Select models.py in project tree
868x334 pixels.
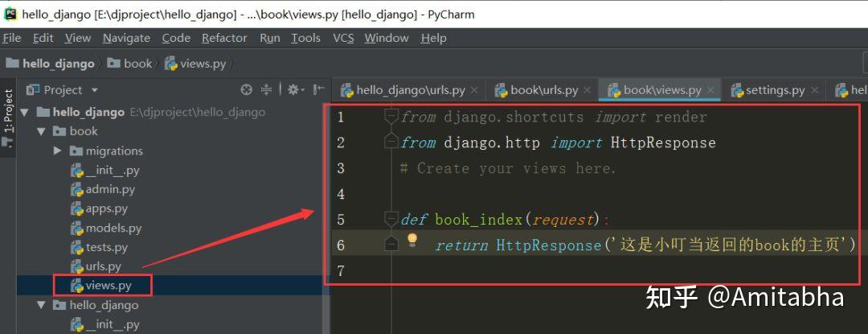tap(106, 229)
